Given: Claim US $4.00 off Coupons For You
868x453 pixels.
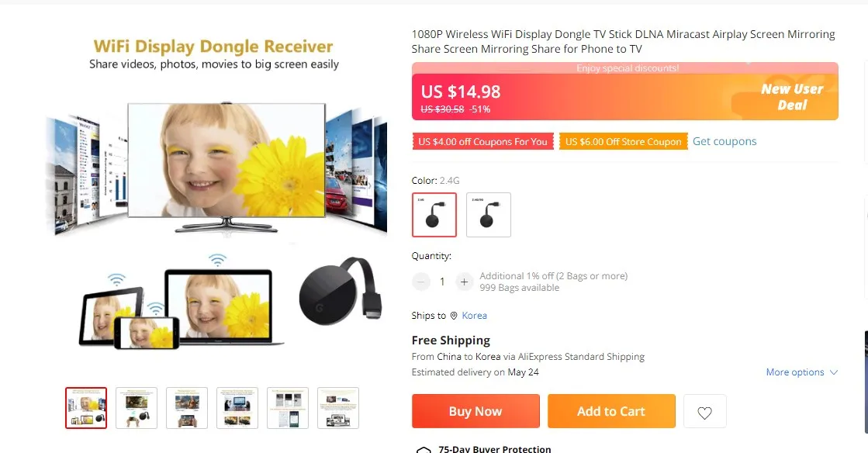Looking at the screenshot, I should 482,142.
